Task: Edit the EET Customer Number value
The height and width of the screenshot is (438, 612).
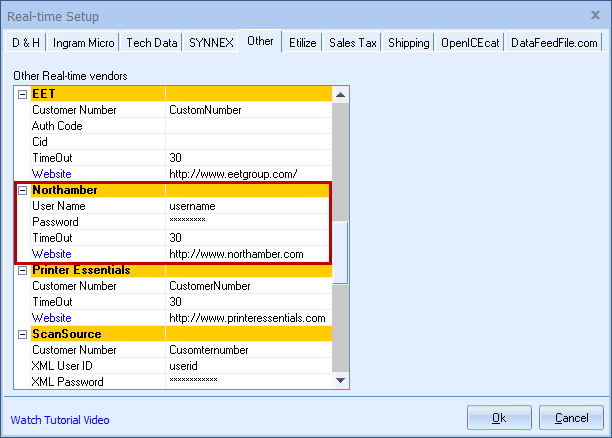Action: (x=249, y=110)
